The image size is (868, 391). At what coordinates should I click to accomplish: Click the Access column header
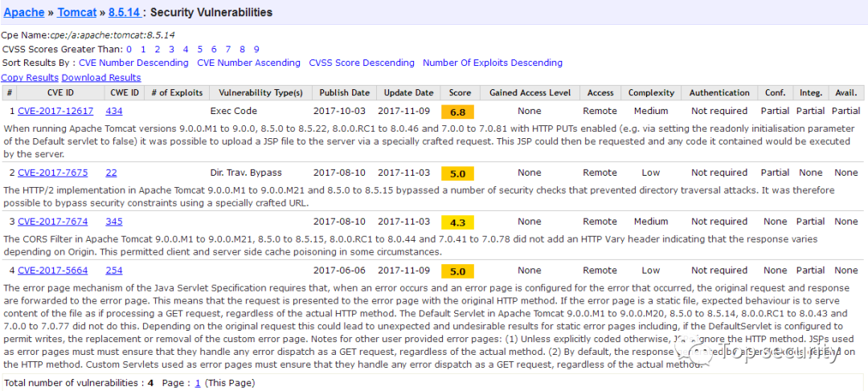tap(600, 92)
